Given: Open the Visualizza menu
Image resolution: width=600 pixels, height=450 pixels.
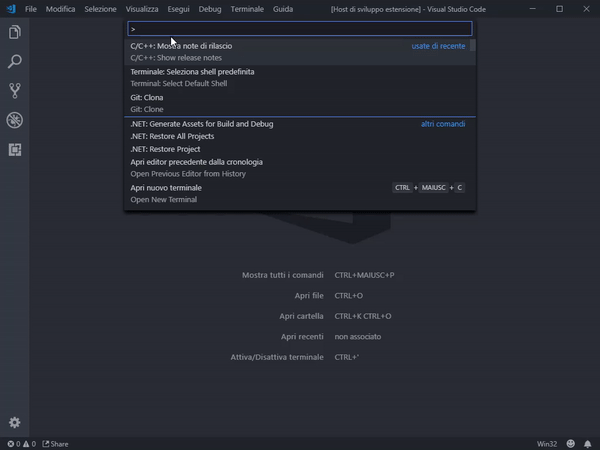Looking at the screenshot, I should (142, 9).
